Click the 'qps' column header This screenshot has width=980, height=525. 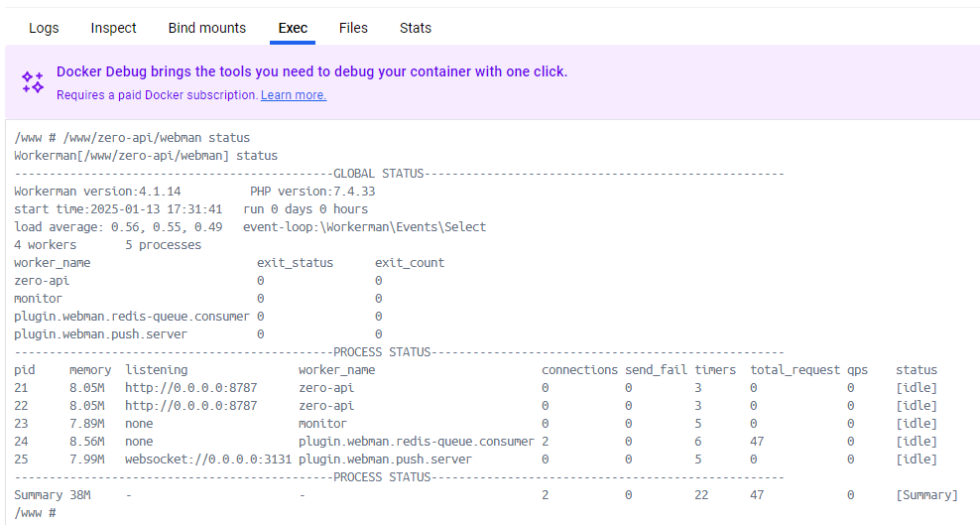pos(857,370)
